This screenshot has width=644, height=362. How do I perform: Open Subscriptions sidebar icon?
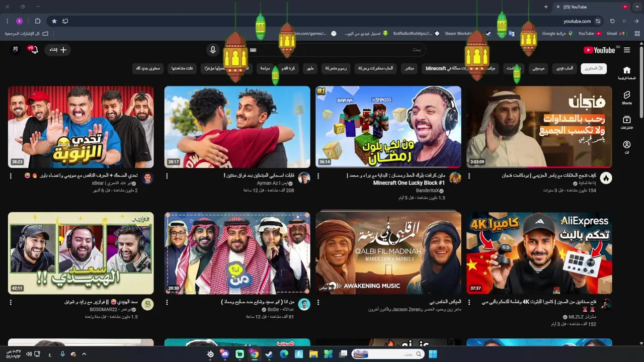[x=626, y=122]
